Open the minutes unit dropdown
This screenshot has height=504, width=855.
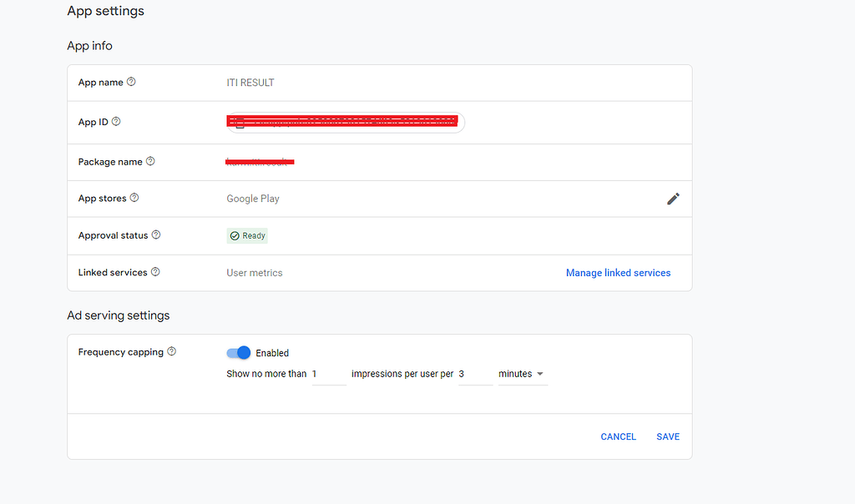(522, 374)
